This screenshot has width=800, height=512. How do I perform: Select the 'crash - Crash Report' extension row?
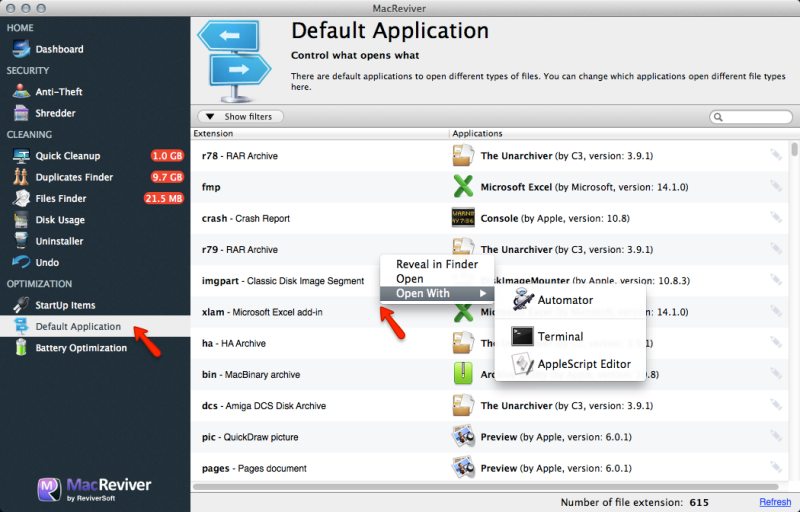pyautogui.click(x=490, y=218)
